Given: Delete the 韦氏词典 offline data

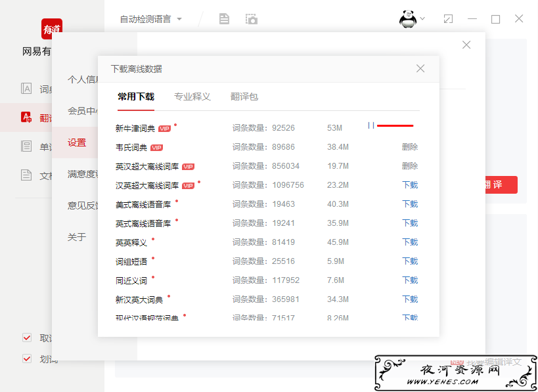Looking at the screenshot, I should coord(410,147).
